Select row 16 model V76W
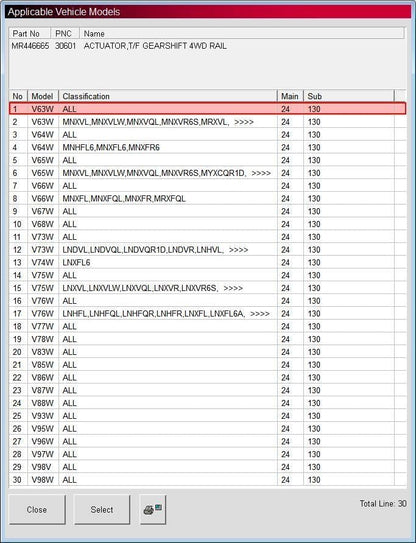Viewport: 416px width, 543px height. (x=43, y=301)
